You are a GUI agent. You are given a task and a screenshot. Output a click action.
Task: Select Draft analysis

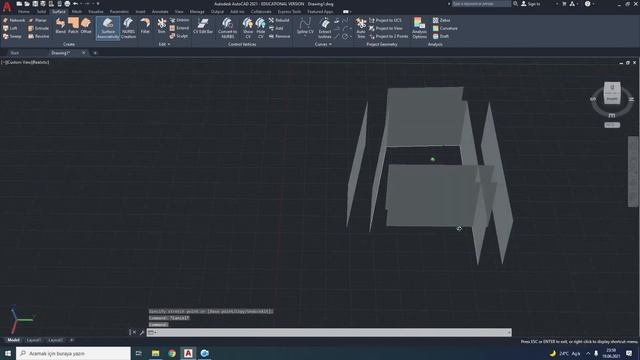pyautogui.click(x=441, y=36)
